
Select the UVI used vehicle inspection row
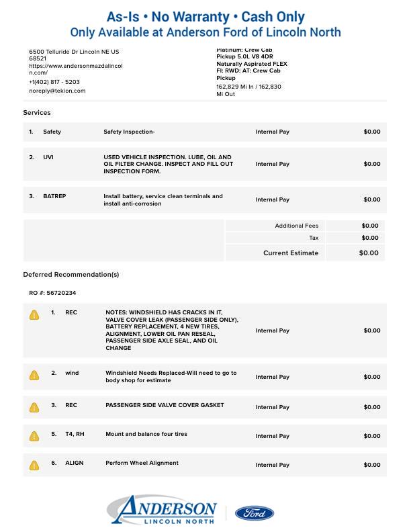205,164
